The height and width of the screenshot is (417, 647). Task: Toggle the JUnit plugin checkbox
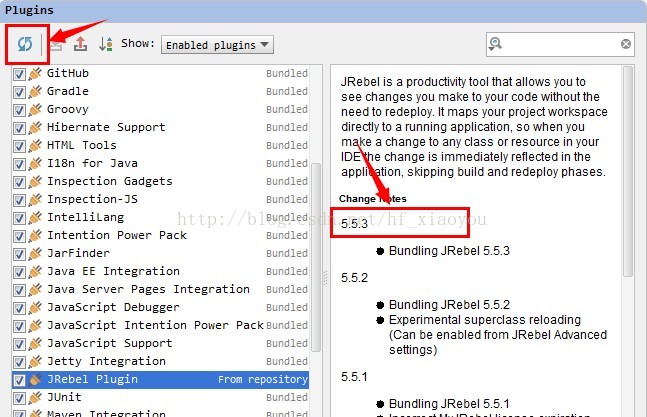pyautogui.click(x=19, y=398)
